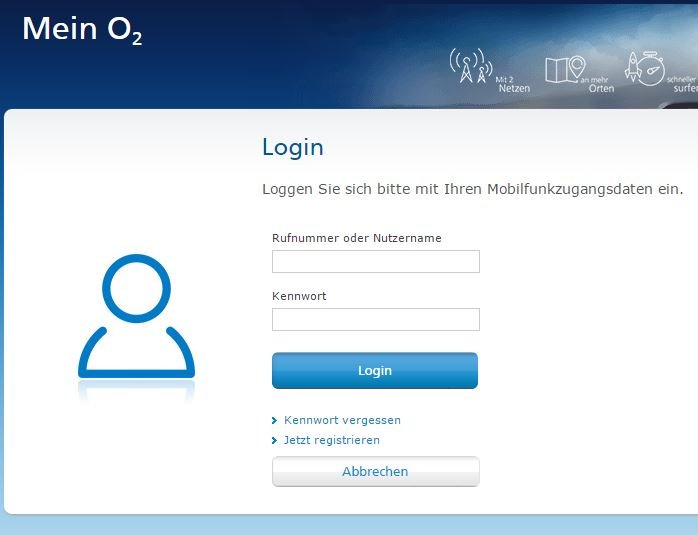Click the chevron before Kennwort vergessen
This screenshot has height=535, width=698.
(x=275, y=420)
